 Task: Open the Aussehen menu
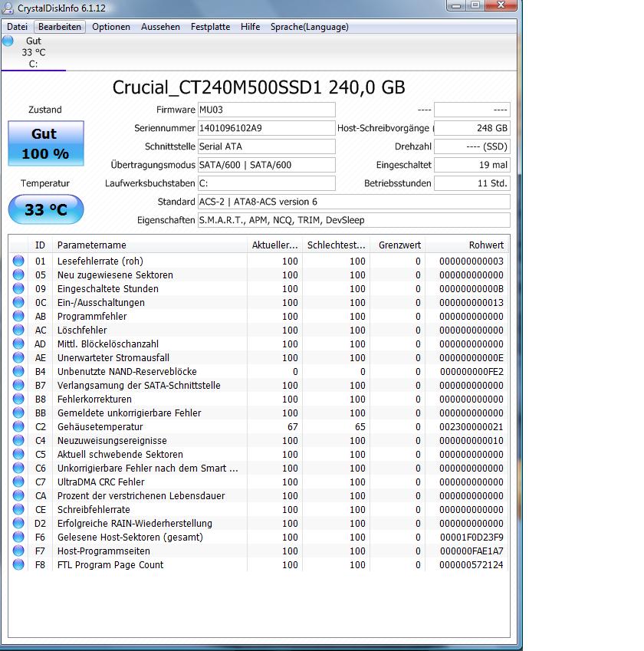[160, 27]
